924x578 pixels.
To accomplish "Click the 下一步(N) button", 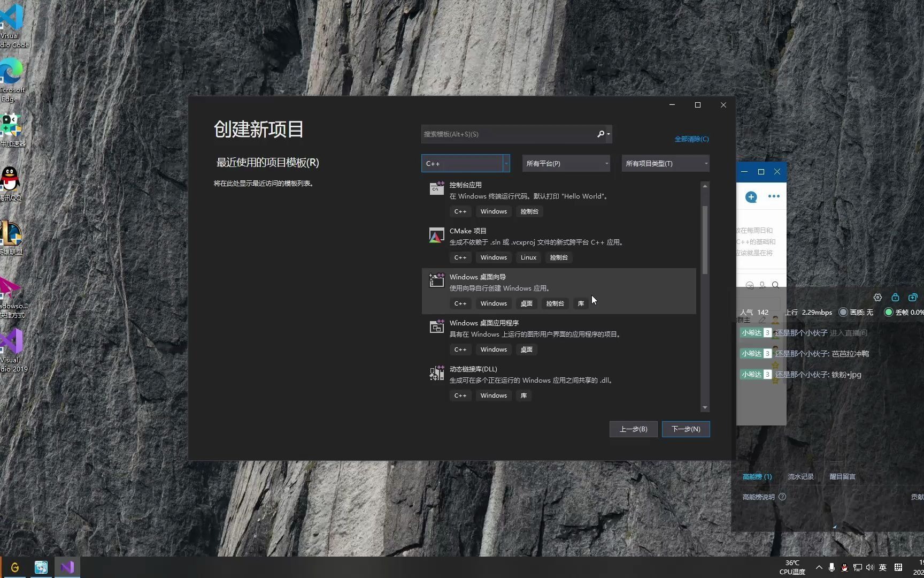I will pyautogui.click(x=686, y=429).
